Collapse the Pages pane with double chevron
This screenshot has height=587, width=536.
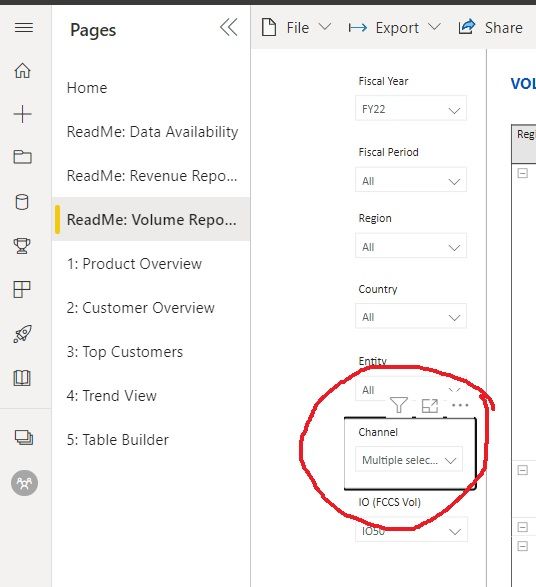pos(229,27)
